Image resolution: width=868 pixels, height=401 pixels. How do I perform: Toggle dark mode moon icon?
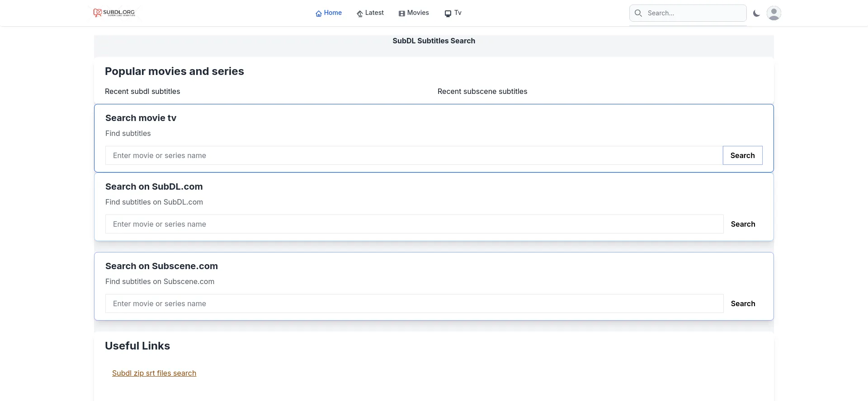click(x=756, y=14)
